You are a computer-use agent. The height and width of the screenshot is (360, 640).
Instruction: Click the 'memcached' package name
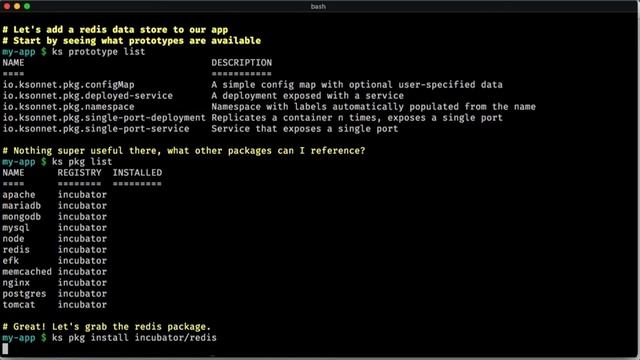[27, 272]
